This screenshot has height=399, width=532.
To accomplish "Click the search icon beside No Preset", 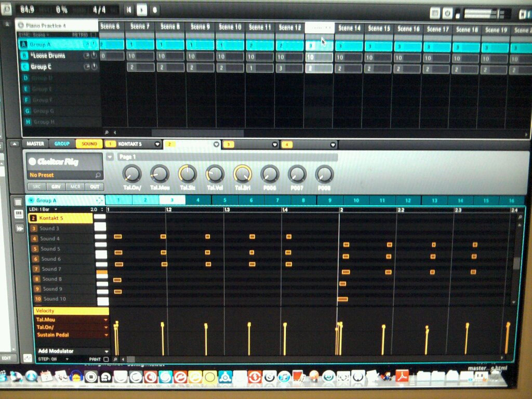I will pyautogui.click(x=98, y=175).
